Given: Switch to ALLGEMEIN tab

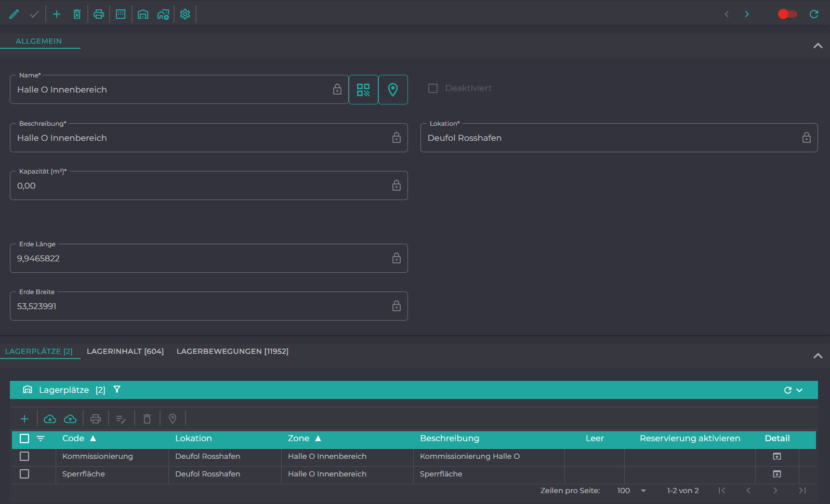Looking at the screenshot, I should point(39,41).
